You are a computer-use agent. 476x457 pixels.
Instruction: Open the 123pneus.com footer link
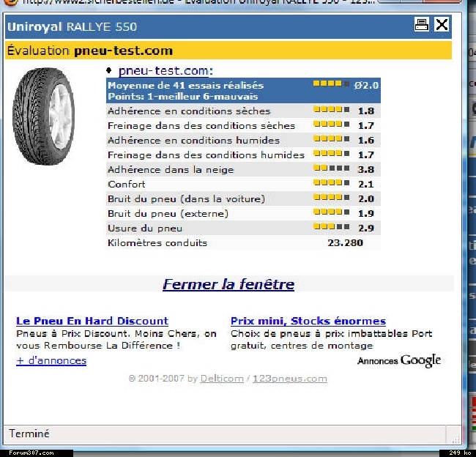click(x=290, y=379)
